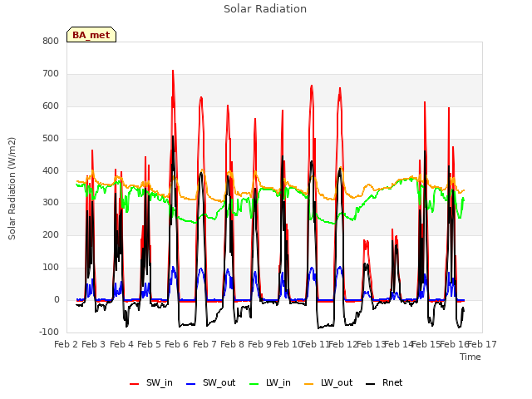Click the Feb 13 x-axis label

(371, 344)
